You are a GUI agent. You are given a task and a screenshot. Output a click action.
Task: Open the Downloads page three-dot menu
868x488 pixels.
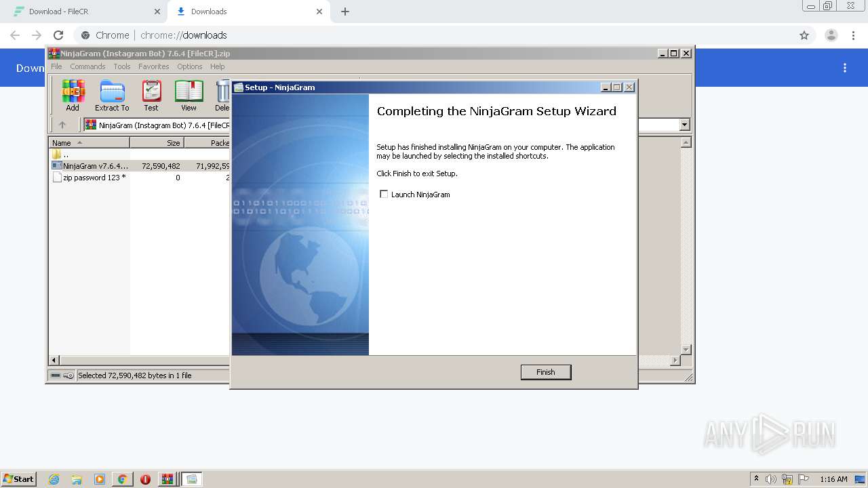click(845, 68)
